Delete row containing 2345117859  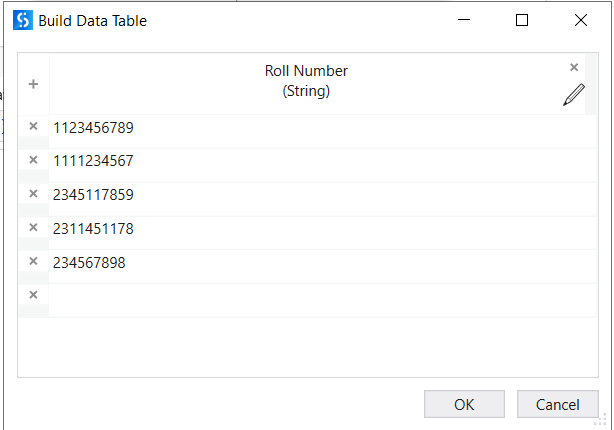(x=33, y=194)
